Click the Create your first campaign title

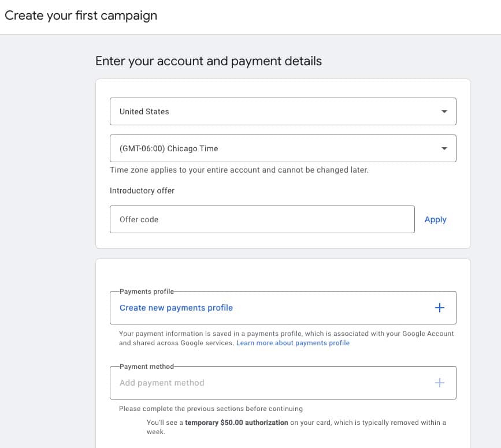(x=81, y=16)
